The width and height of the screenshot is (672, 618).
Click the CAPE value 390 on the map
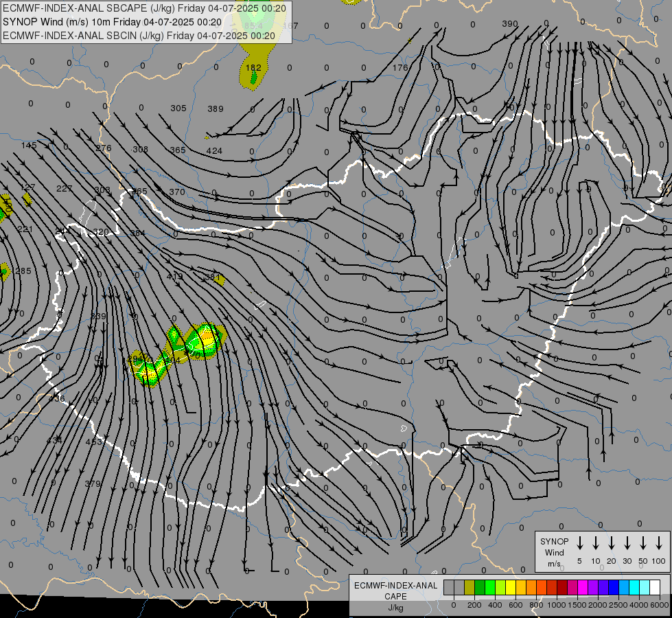[510, 24]
